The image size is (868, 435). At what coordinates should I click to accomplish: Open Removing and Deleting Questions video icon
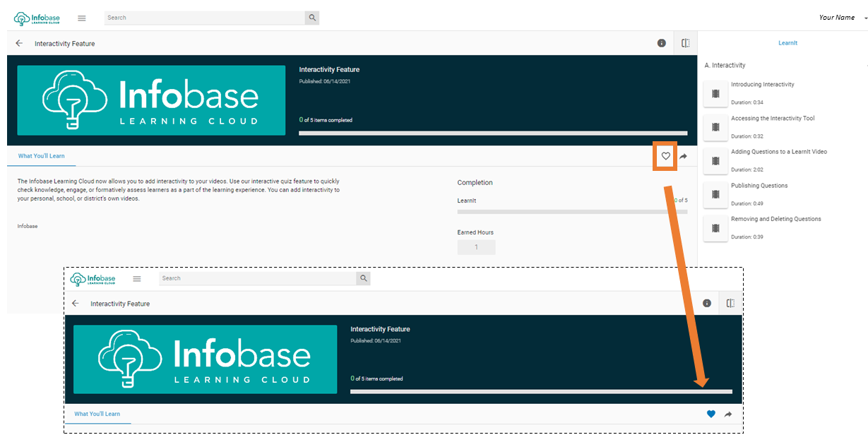715,228
